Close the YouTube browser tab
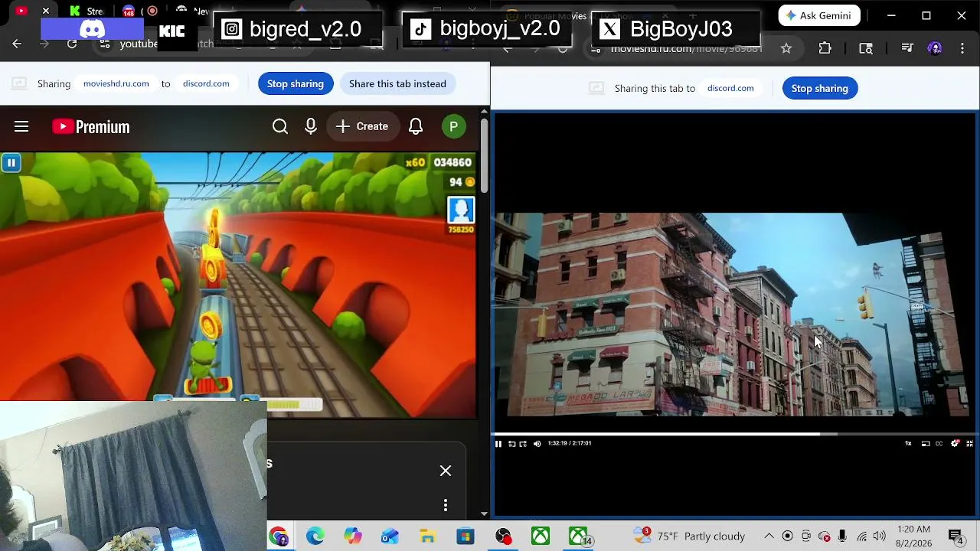The width and height of the screenshot is (980, 551). [46, 11]
